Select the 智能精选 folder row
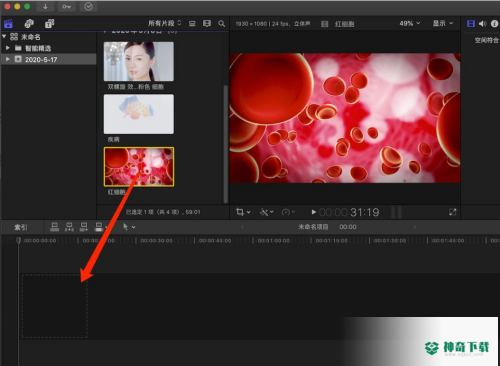Screen dimensions: 500x366 49,48
